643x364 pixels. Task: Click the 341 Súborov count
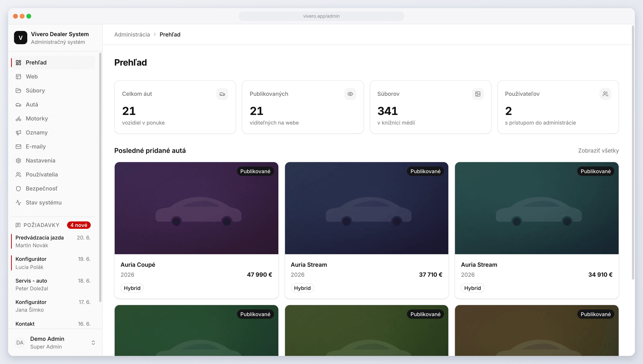point(387,111)
